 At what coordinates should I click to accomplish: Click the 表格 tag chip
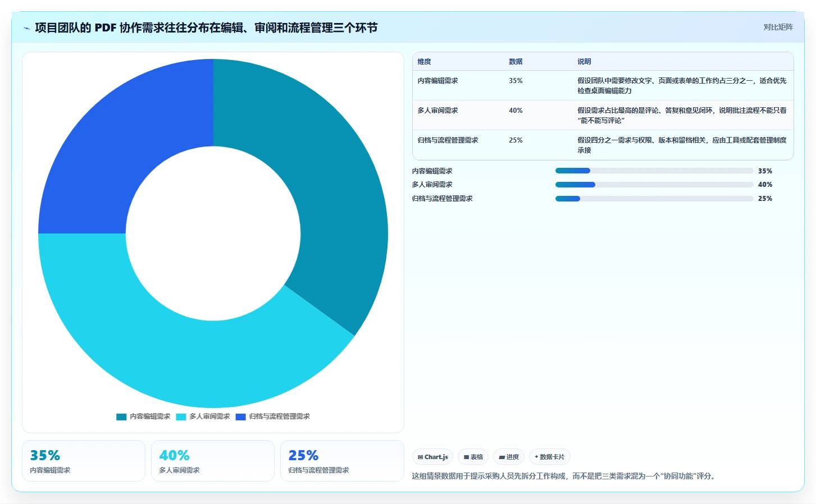473,457
